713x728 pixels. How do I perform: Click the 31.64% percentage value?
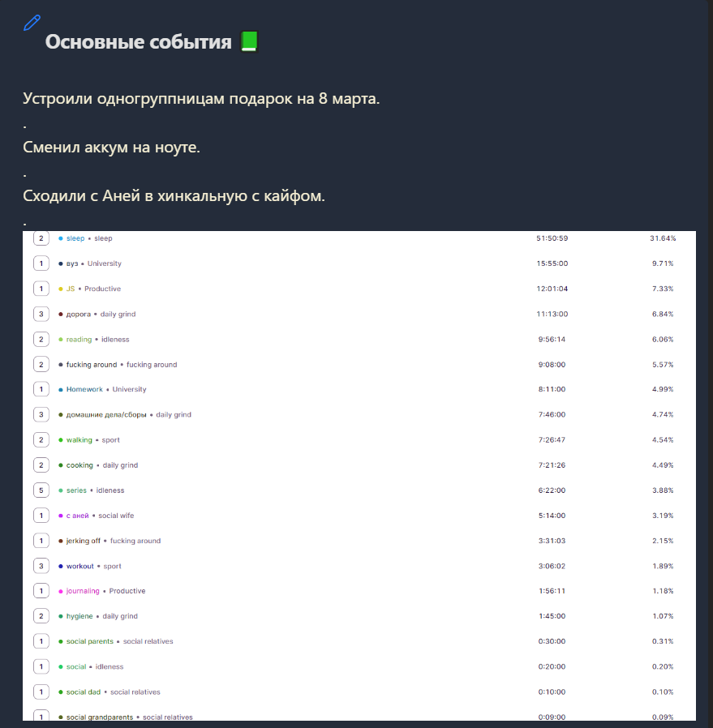(x=662, y=238)
